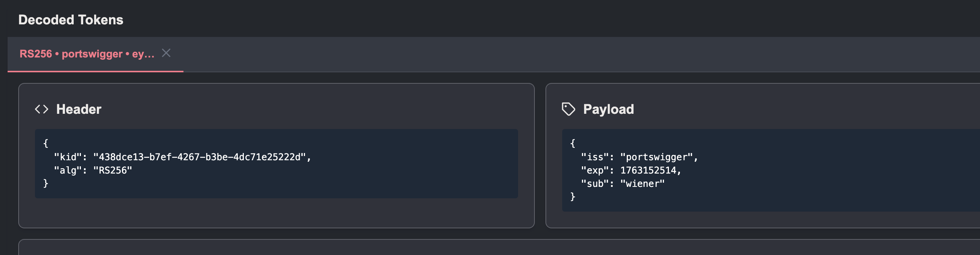Click the closing brace of header JSON
Screen dimensions: 980x255
click(x=46, y=183)
